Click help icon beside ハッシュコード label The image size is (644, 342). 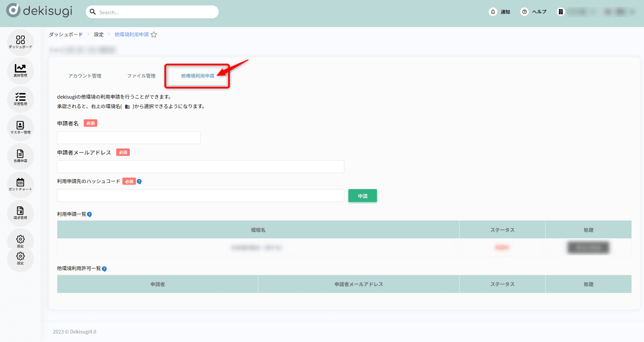pyautogui.click(x=139, y=182)
